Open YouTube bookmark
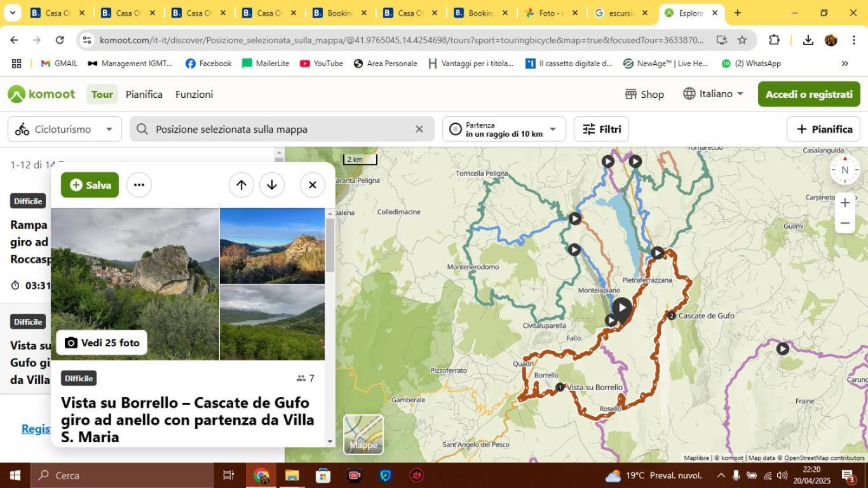 322,64
